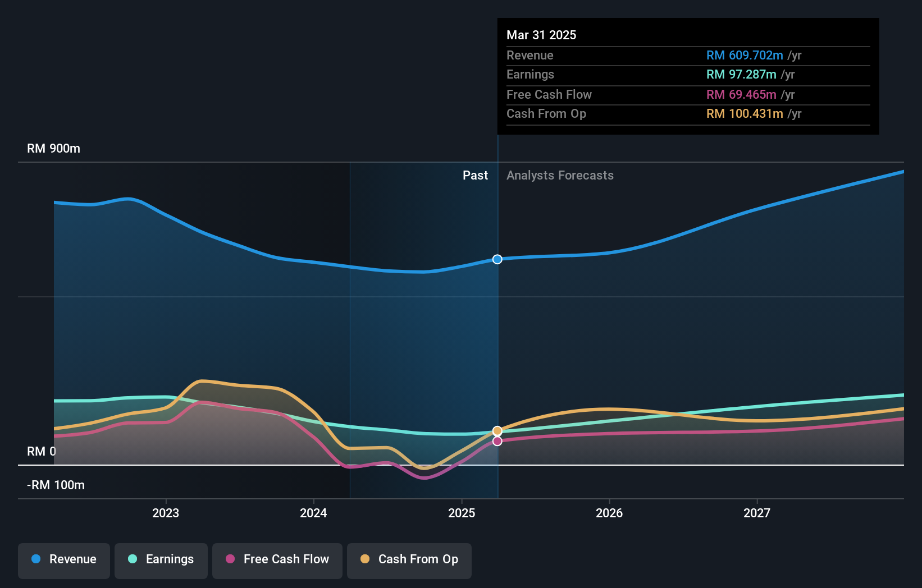
Task: Click the orange Cash From Op legend dot
Action: click(365, 559)
